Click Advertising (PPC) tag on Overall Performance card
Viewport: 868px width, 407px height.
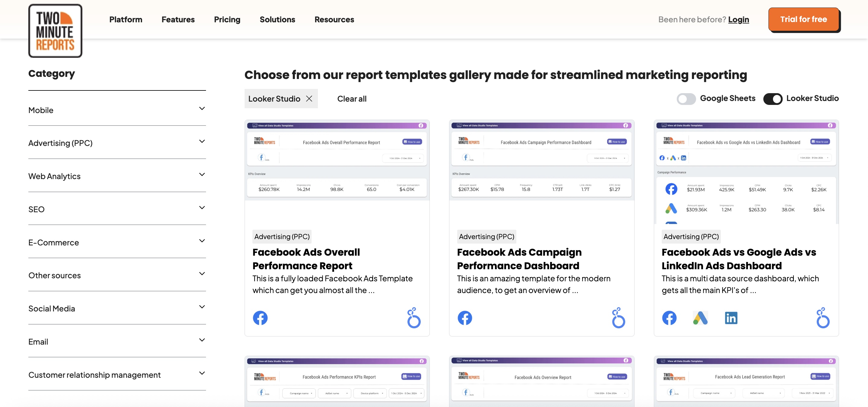[282, 237]
